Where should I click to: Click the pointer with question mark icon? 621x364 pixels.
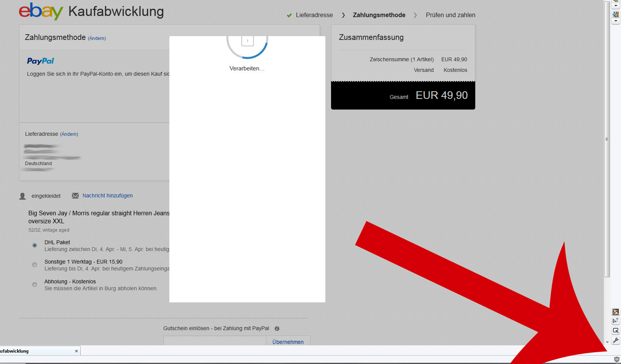click(x=615, y=321)
